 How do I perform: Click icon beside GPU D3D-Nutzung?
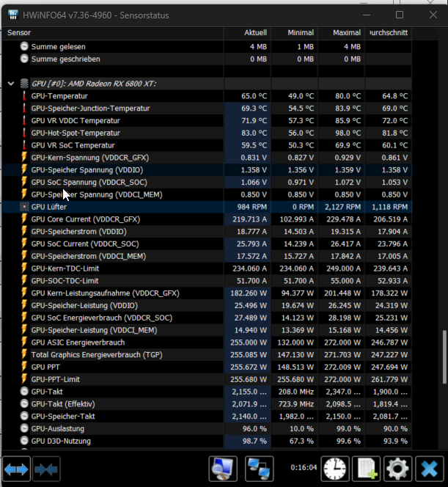pos(24,441)
